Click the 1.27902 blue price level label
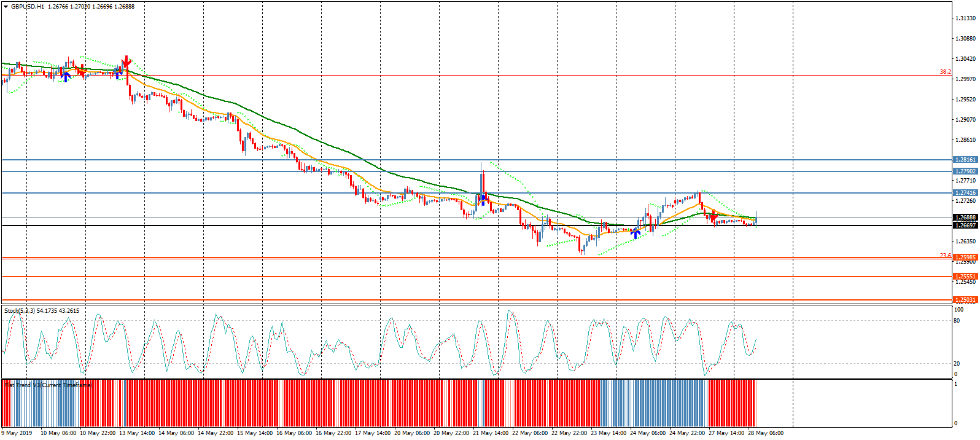This screenshot has width=980, height=440. point(965,171)
